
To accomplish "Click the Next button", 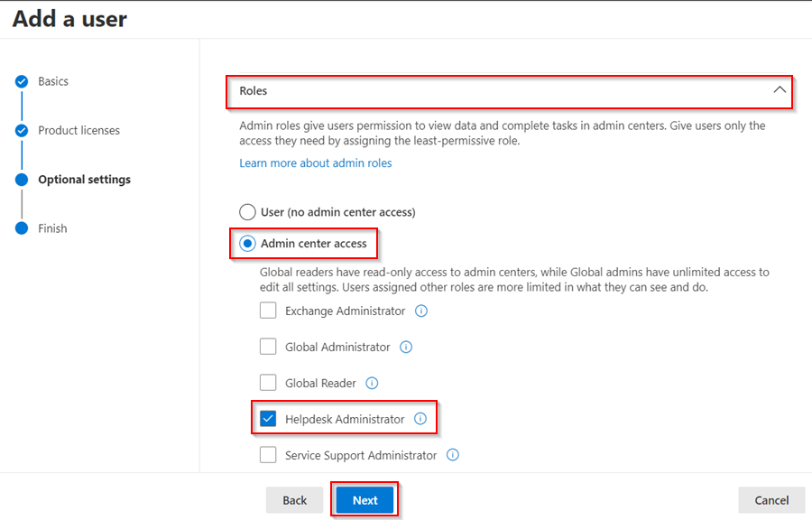I will point(365,500).
